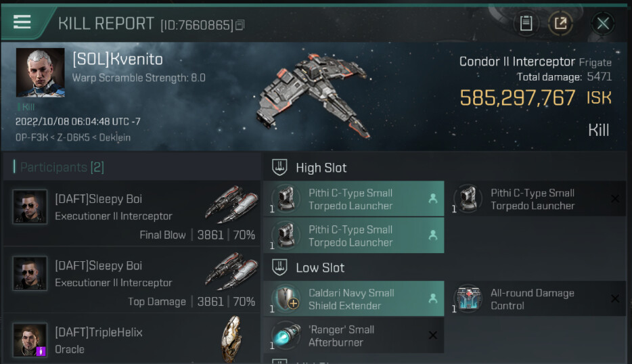
Task: Click the Low Slot section shield icon
Action: point(279,267)
